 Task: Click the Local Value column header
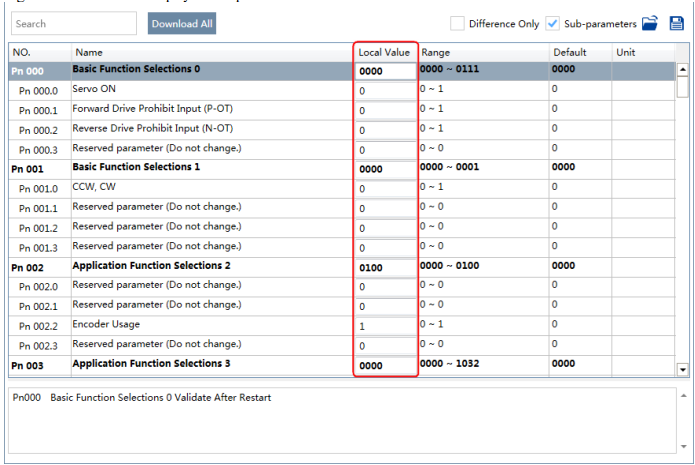pyautogui.click(x=384, y=52)
